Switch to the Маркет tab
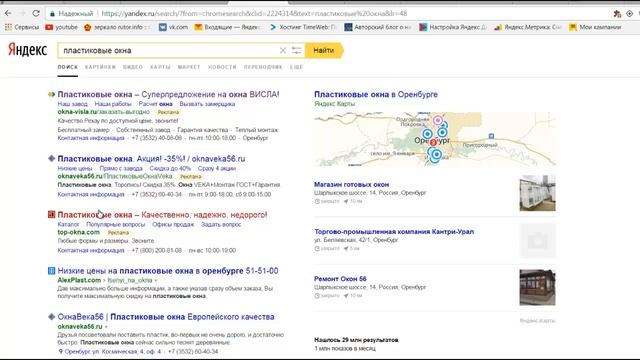 pos(189,67)
